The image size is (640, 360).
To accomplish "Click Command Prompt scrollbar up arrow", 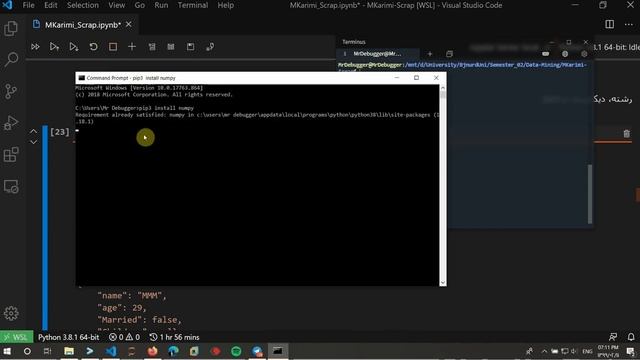I will (x=443, y=88).
